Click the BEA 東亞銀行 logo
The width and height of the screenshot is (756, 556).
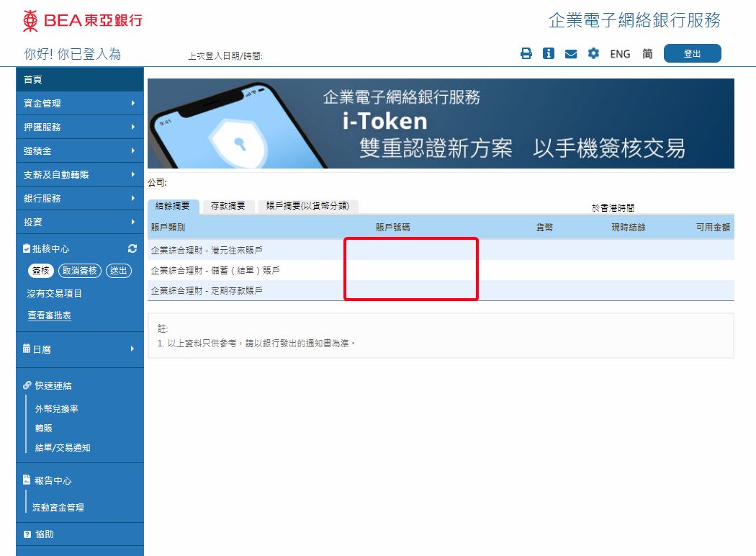(82, 20)
